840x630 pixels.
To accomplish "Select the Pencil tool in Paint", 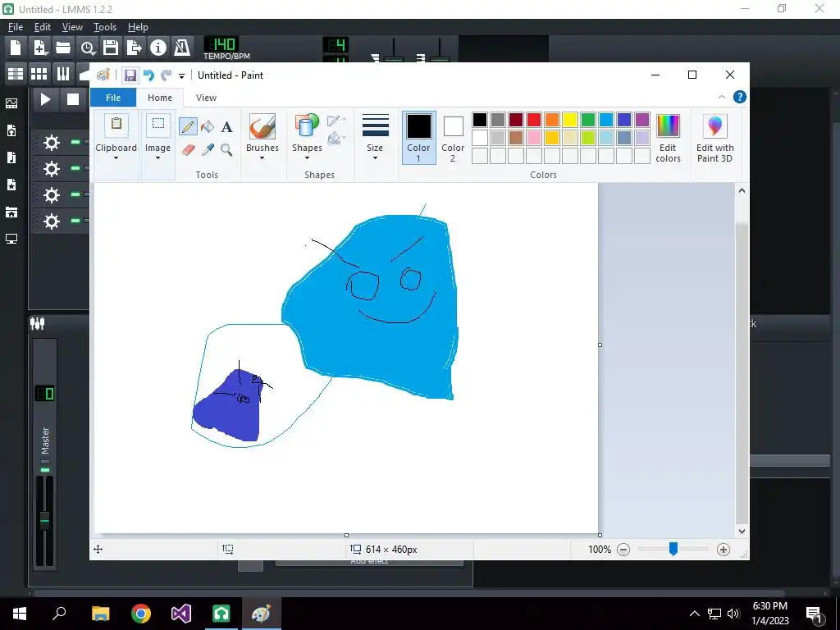I will [x=188, y=127].
